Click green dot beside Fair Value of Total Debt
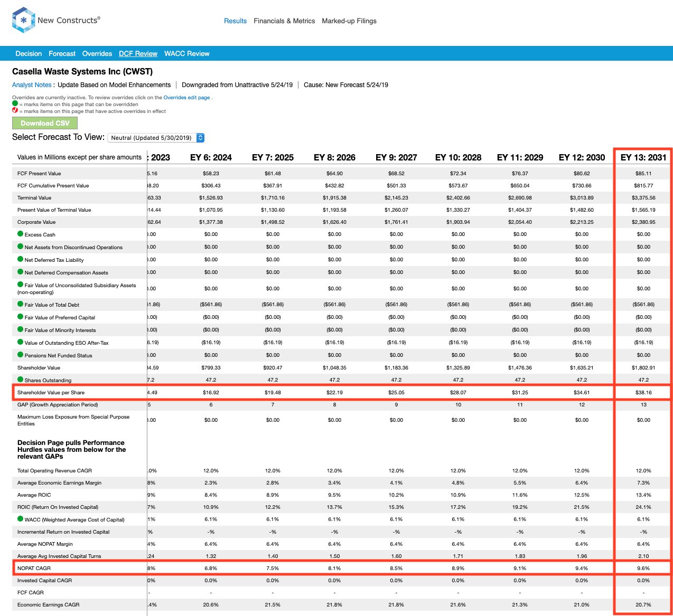Viewport: 673px width, 616px height. click(x=21, y=304)
